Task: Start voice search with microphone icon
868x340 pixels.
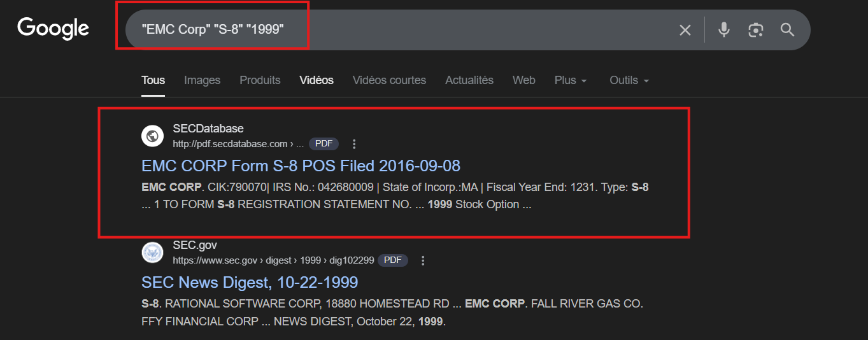Action: click(723, 30)
